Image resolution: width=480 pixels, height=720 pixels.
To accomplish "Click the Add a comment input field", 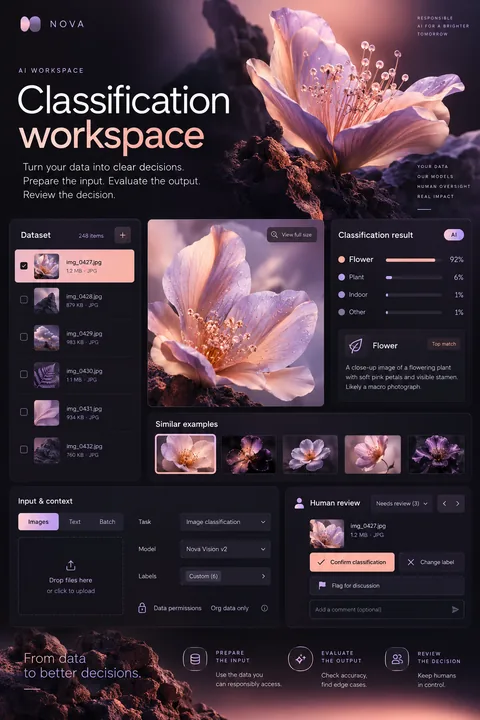I will (387, 609).
